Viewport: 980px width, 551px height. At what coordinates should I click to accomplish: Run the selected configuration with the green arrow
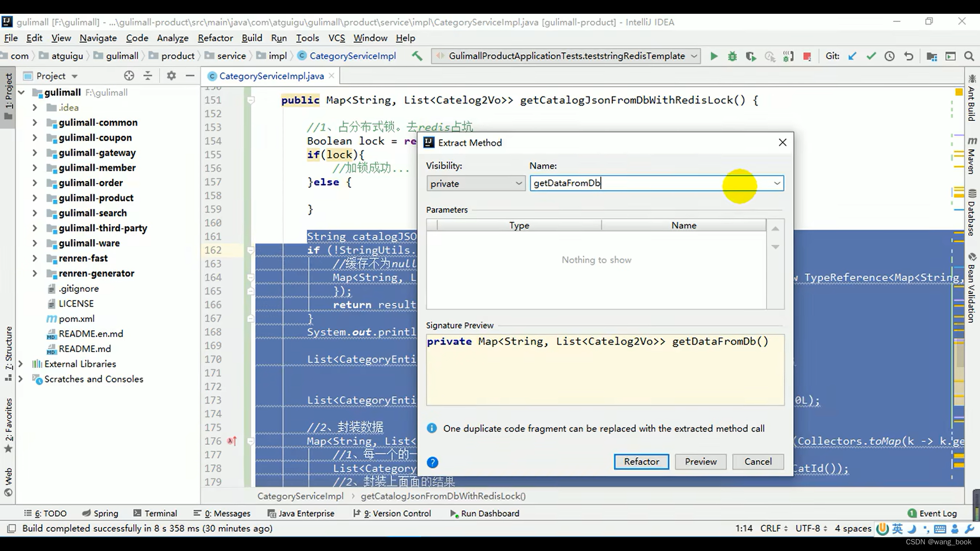point(714,56)
